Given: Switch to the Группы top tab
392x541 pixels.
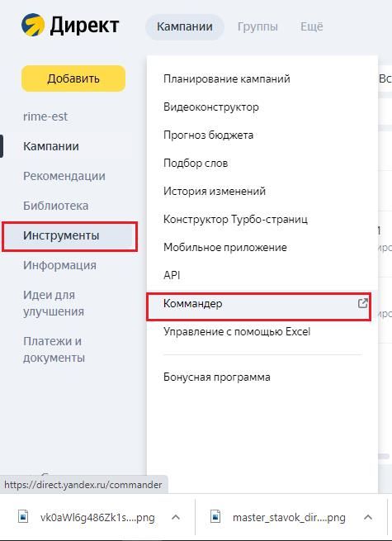Looking at the screenshot, I should (x=257, y=26).
